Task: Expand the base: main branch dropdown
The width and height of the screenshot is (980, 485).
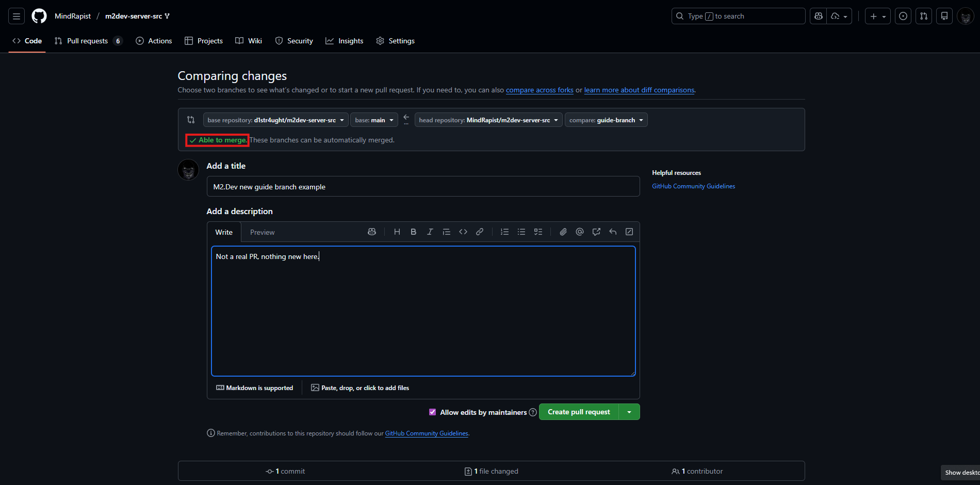Action: tap(374, 120)
